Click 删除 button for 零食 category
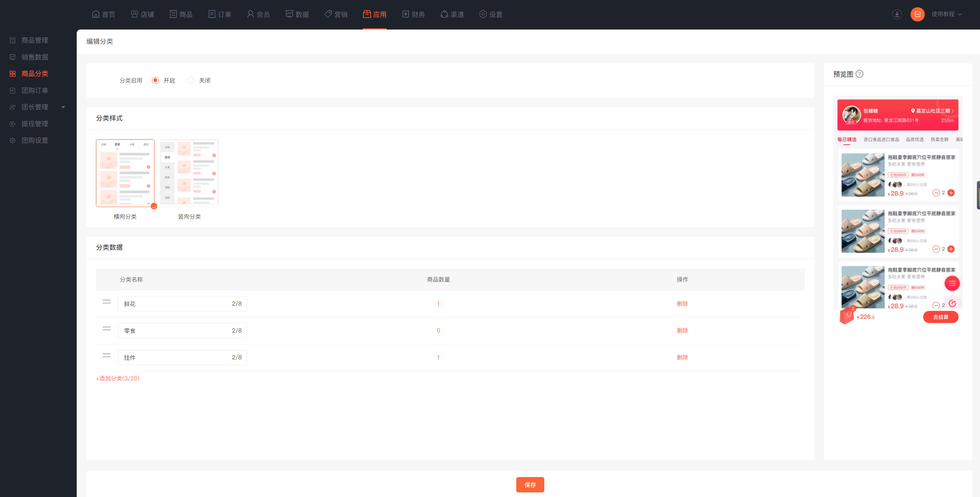 (x=682, y=330)
